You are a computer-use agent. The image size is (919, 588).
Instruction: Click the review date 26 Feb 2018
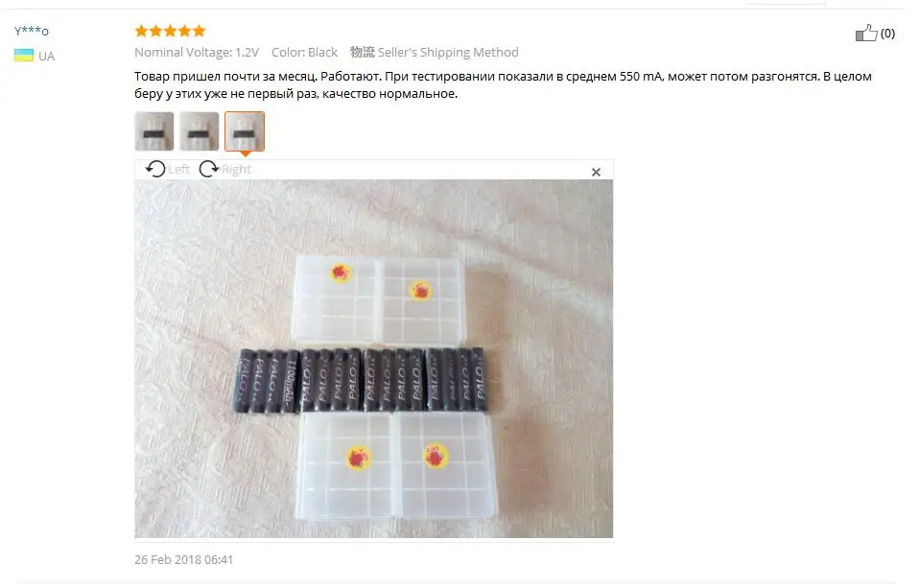pyautogui.click(x=183, y=560)
